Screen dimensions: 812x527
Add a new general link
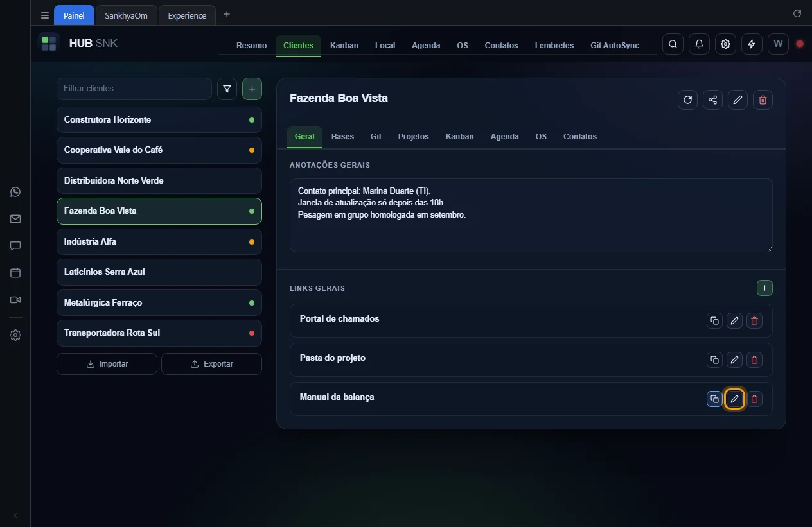[x=764, y=288]
